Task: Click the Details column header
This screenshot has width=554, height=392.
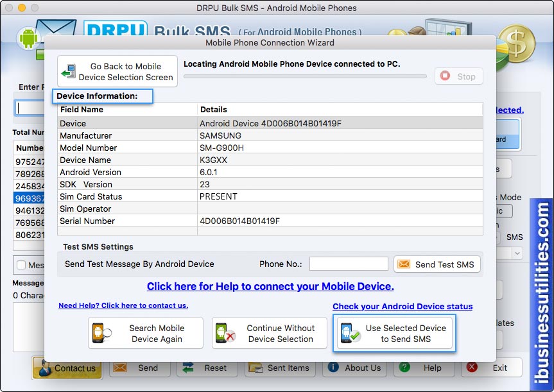Action: tap(213, 110)
